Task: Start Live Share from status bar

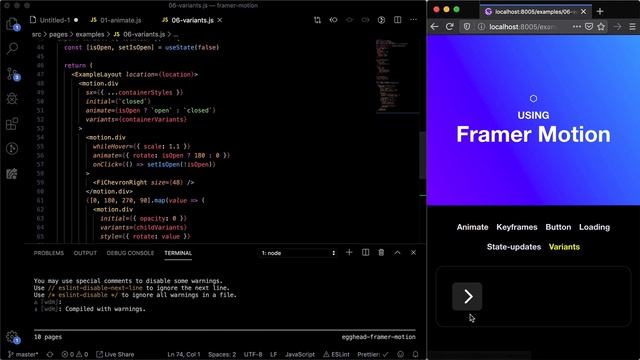Action: pyautogui.click(x=115, y=354)
